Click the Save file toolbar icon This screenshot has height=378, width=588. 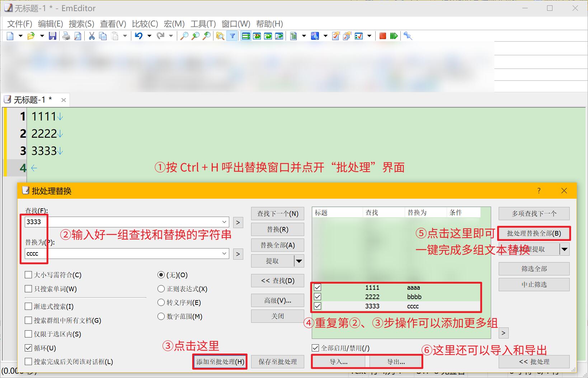tap(53, 36)
